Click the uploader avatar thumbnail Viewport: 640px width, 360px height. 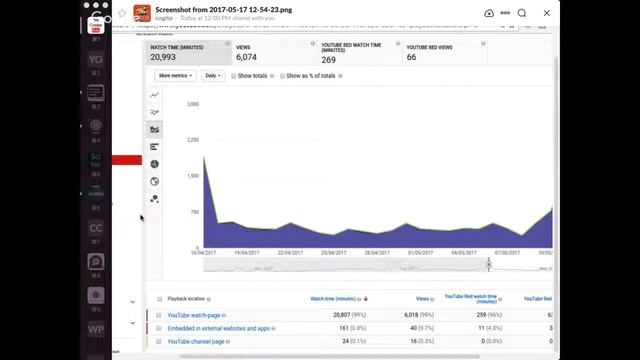point(142,13)
